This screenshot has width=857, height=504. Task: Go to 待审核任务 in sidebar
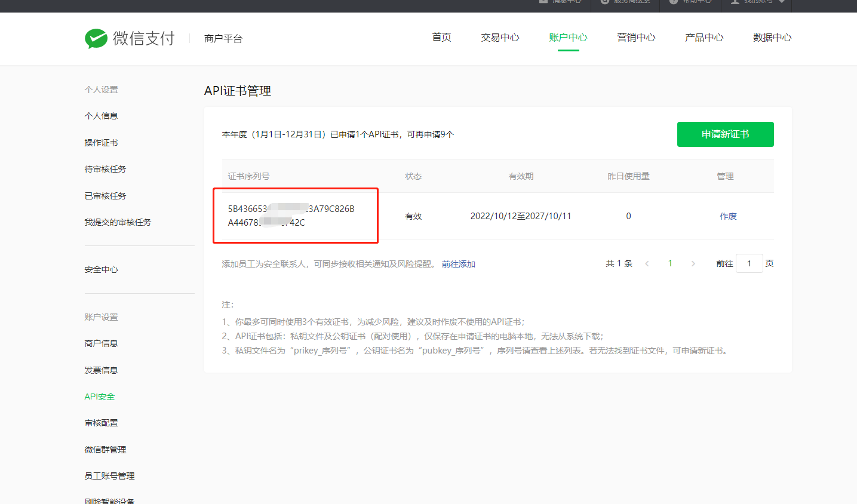(x=105, y=169)
